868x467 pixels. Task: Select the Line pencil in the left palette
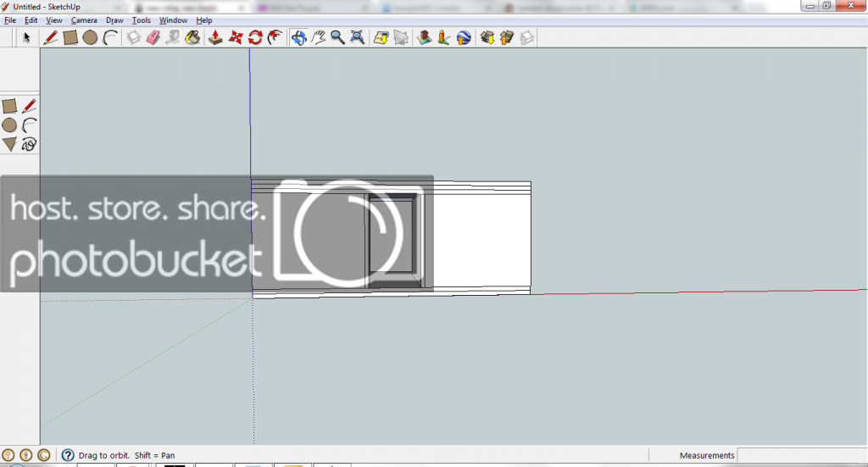point(30,106)
